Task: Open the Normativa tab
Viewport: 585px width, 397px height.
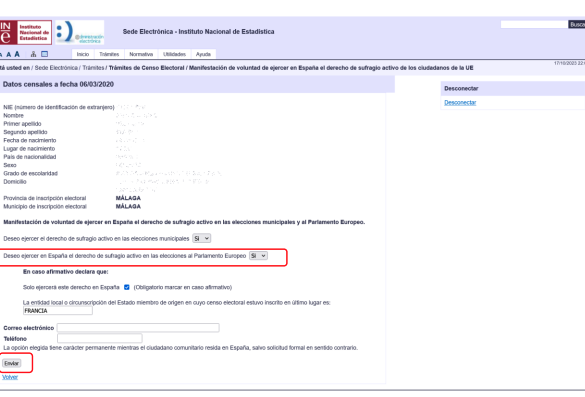Action: click(141, 54)
